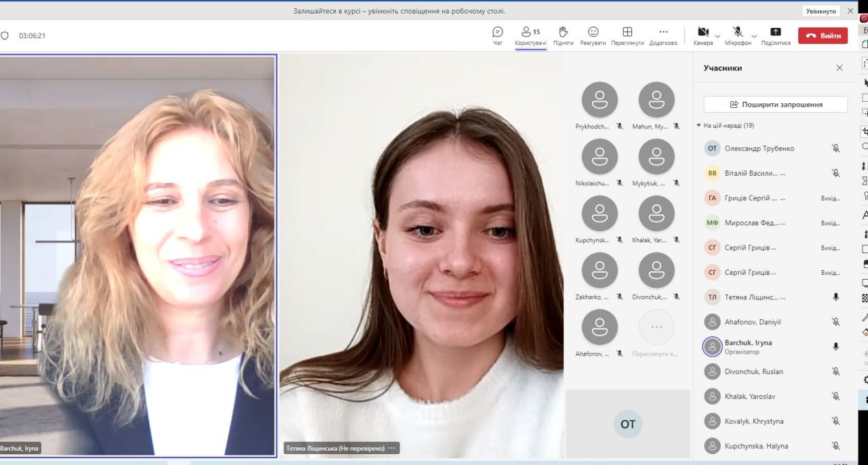
Task: Click Увімкнути to enable desktop notifications
Action: coord(821,11)
